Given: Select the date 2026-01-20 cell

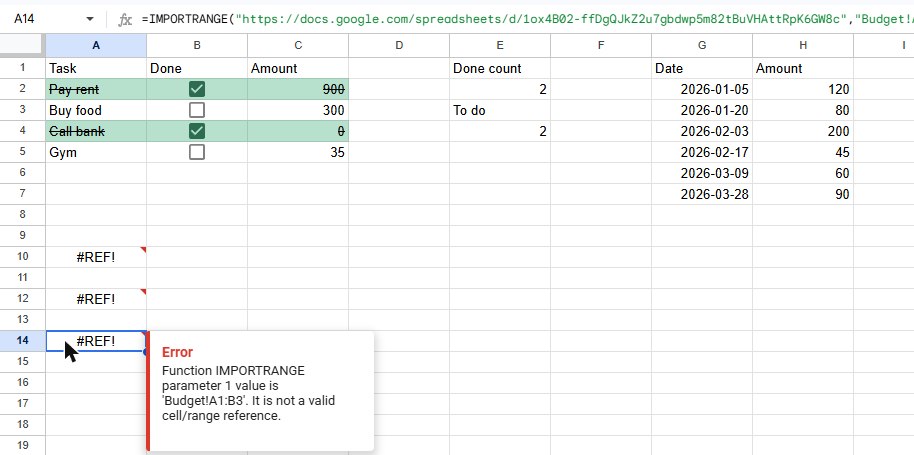Looking at the screenshot, I should 702,110.
